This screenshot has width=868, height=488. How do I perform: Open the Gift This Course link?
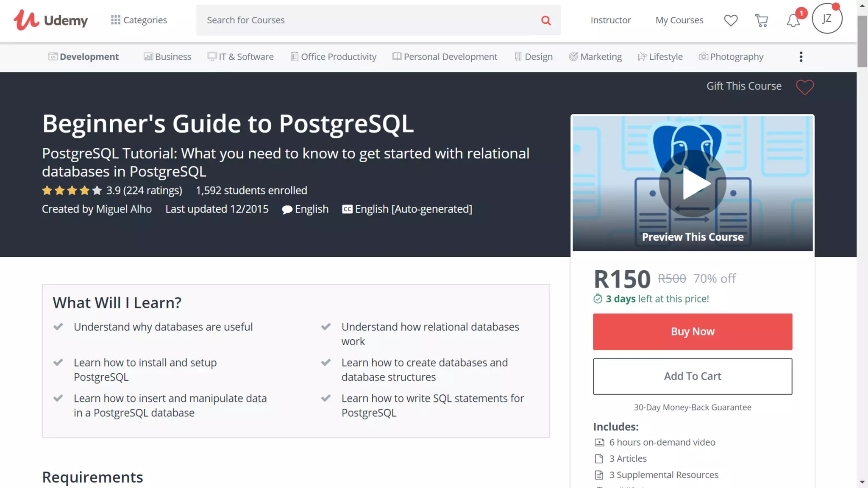point(744,86)
